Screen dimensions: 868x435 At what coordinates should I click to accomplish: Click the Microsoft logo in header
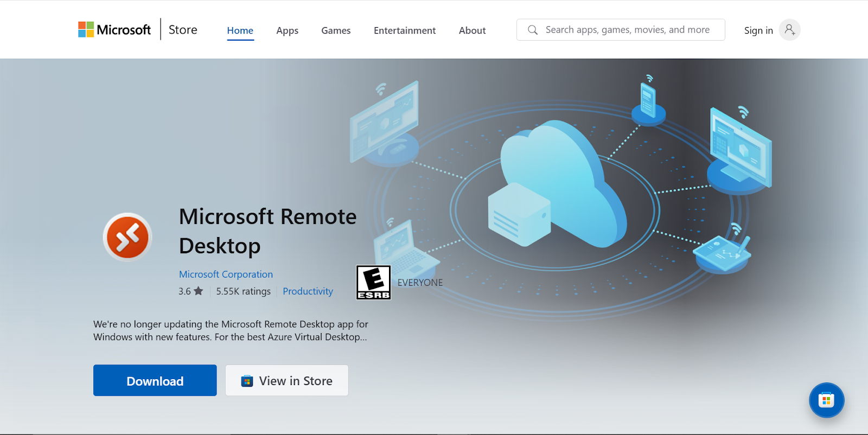[114, 30]
